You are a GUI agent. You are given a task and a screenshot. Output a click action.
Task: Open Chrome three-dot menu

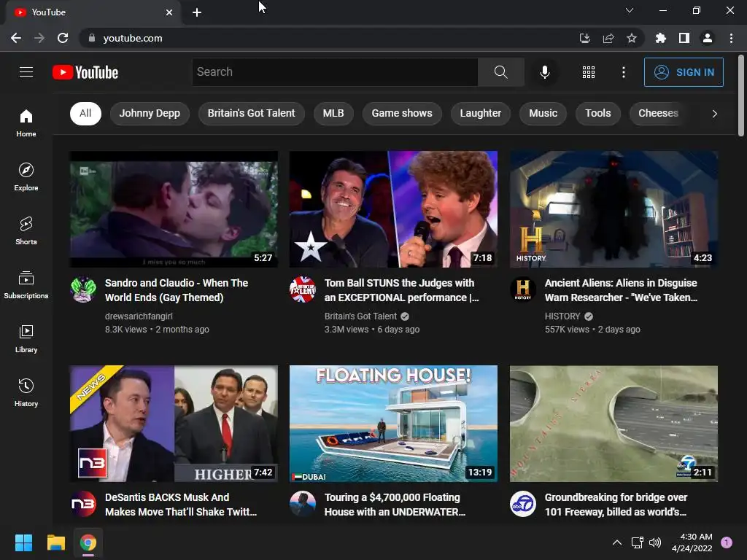[731, 38]
